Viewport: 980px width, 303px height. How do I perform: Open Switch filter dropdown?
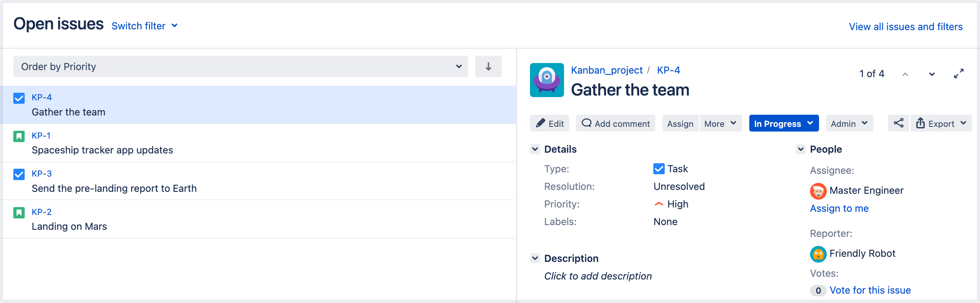click(x=145, y=26)
